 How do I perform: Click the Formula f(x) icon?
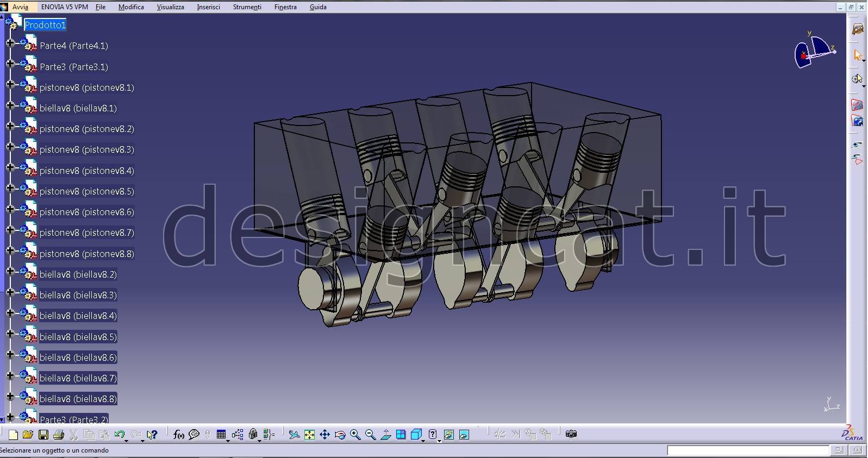178,435
